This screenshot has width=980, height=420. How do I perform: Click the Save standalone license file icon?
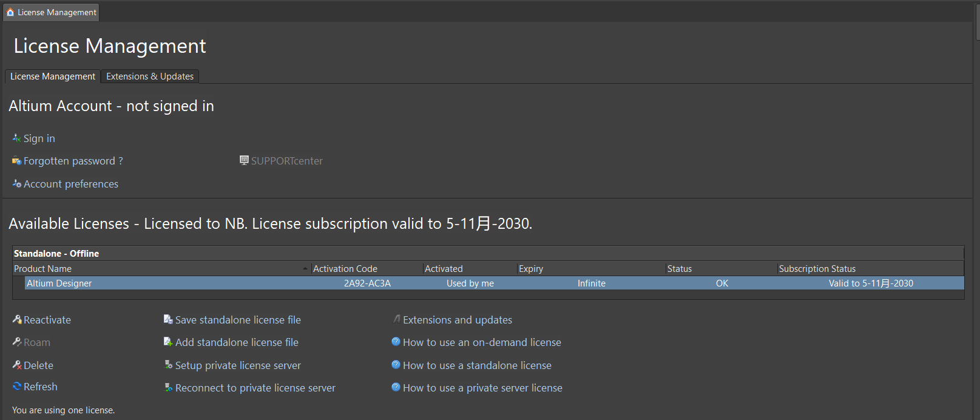(168, 319)
